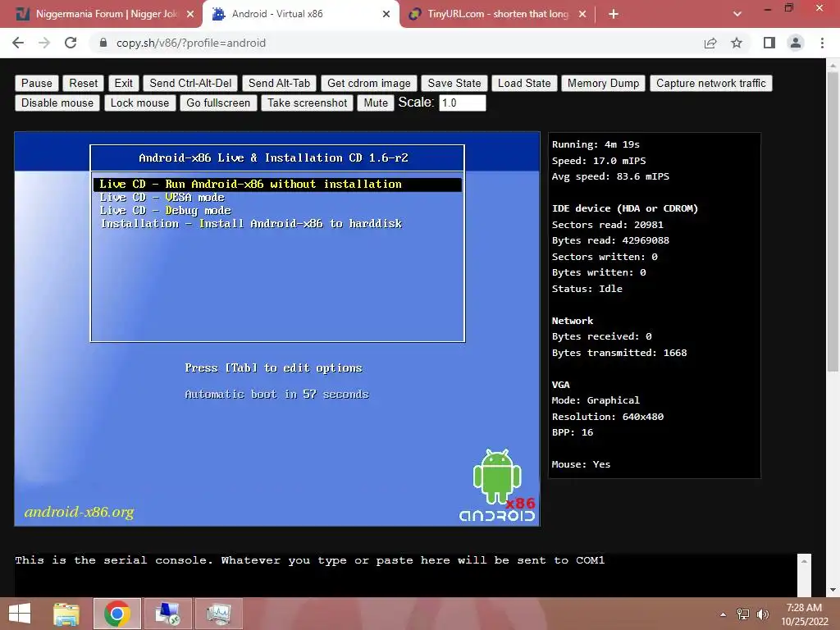Image resolution: width=840 pixels, height=630 pixels.
Task: Click Go fullscreen button
Action: (218, 103)
